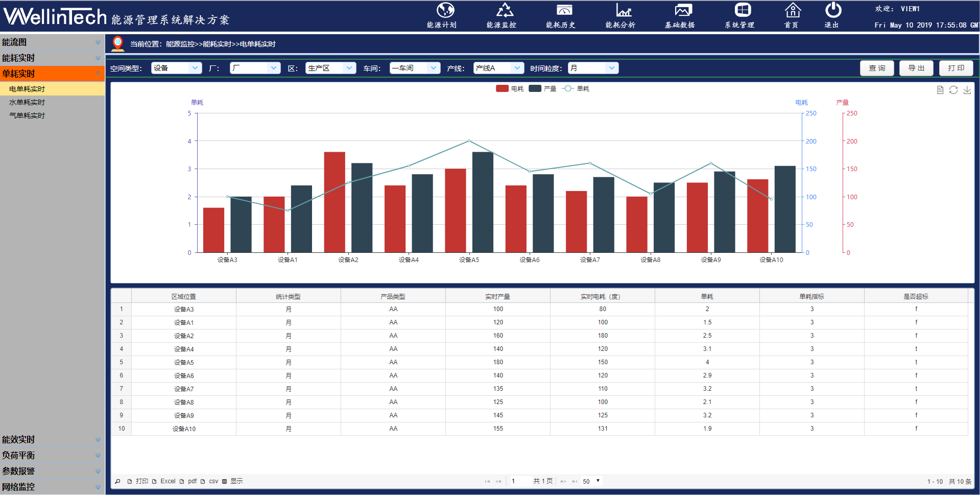Open the 基础数据 picture icon
Viewport: 980px width, 495px height.
click(x=683, y=10)
